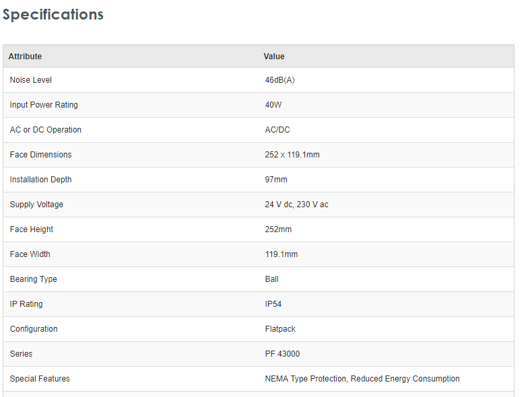The image size is (532, 397).
Task: Select the Value column header
Action: click(274, 57)
